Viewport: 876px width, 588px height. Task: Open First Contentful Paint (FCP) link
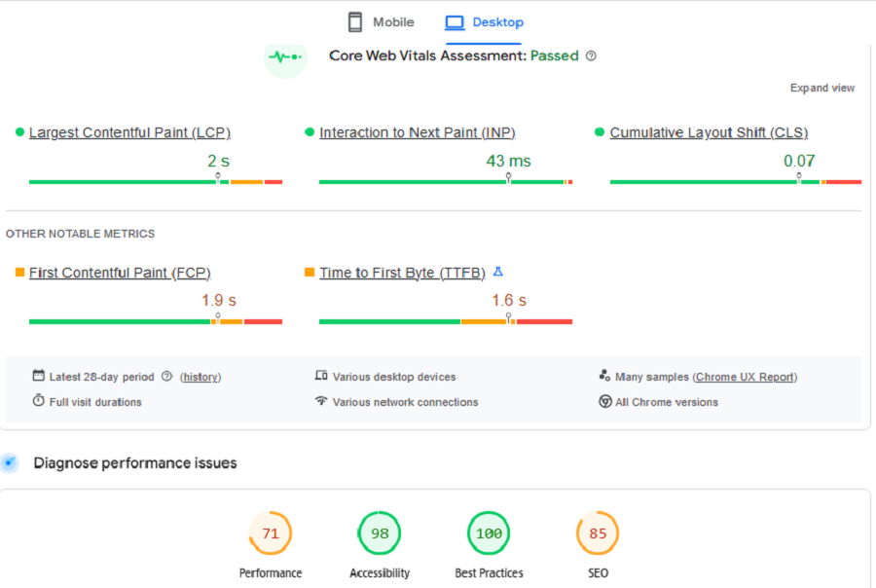[x=120, y=273]
